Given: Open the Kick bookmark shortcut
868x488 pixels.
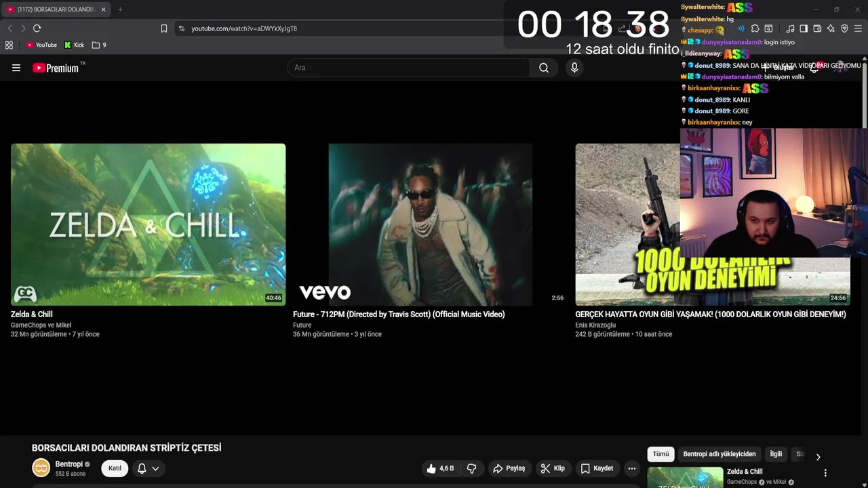Looking at the screenshot, I should click(75, 45).
